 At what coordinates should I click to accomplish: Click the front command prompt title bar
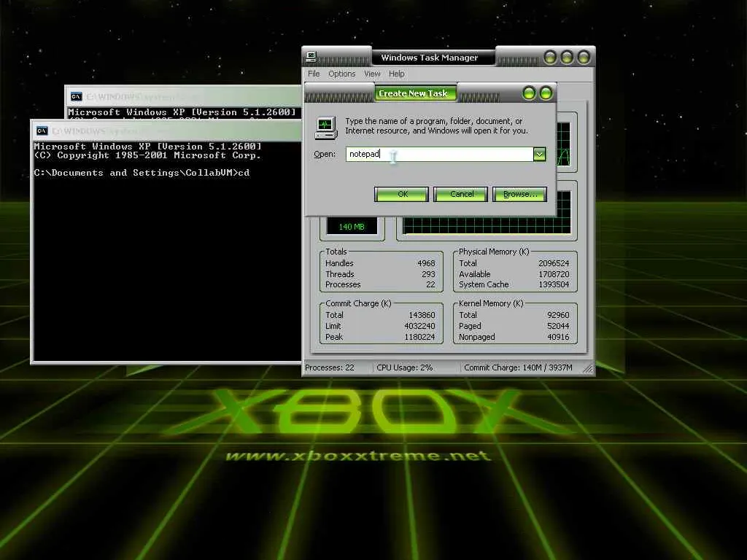coord(167,131)
